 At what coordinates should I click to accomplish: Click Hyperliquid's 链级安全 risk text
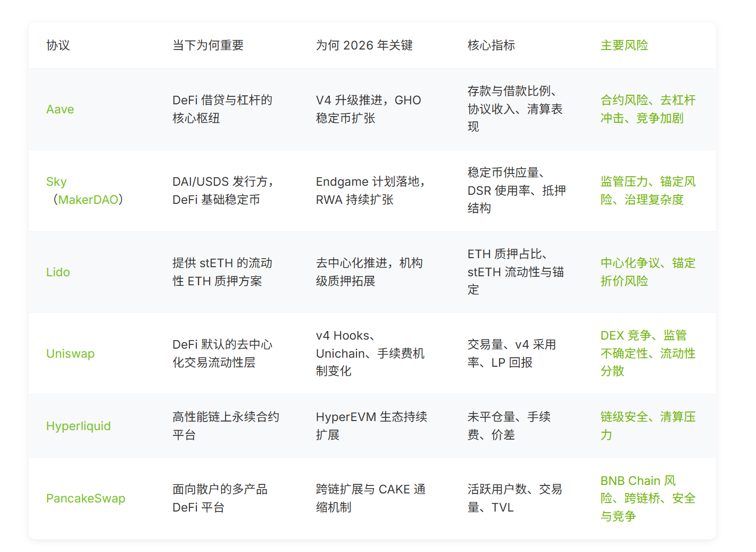click(x=624, y=417)
